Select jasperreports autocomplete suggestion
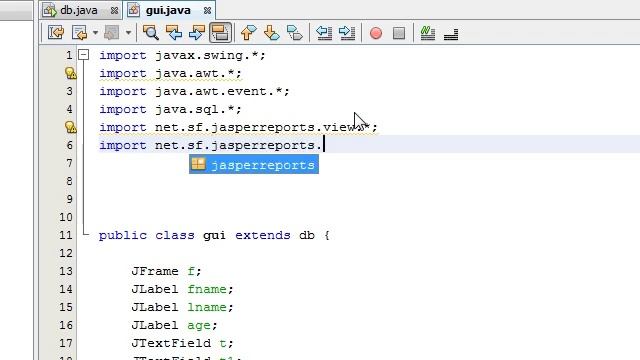The height and width of the screenshot is (360, 640). point(254,164)
